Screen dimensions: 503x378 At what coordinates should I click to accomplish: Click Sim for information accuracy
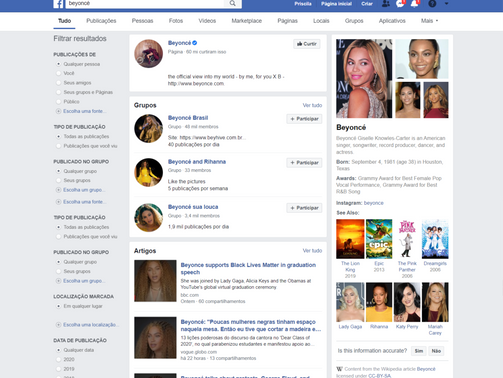tap(419, 351)
